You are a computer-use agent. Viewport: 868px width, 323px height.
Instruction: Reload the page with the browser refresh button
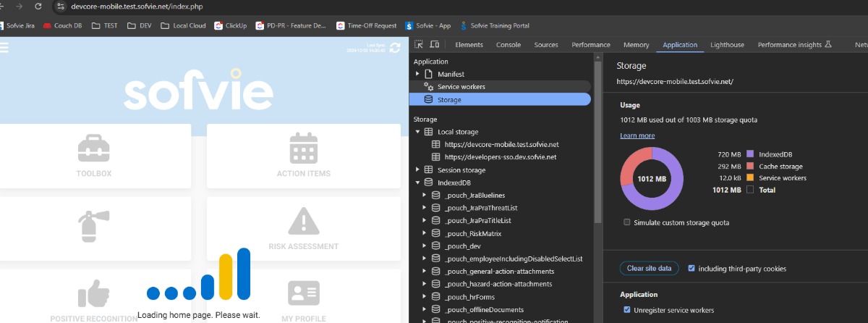(38, 6)
